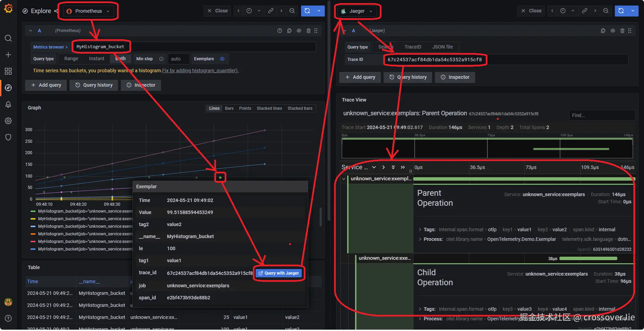Select the Range query type
The image size is (644, 331).
point(71,59)
